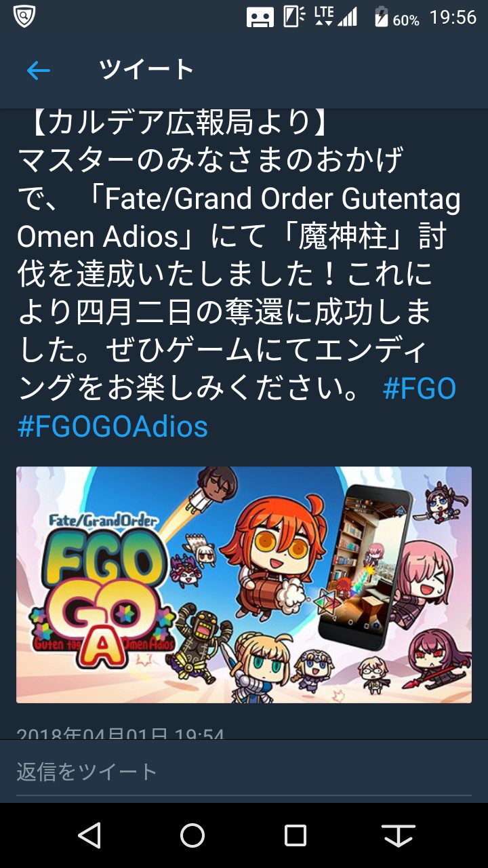
Task: Tap the Android home circle button
Action: pyautogui.click(x=192, y=835)
